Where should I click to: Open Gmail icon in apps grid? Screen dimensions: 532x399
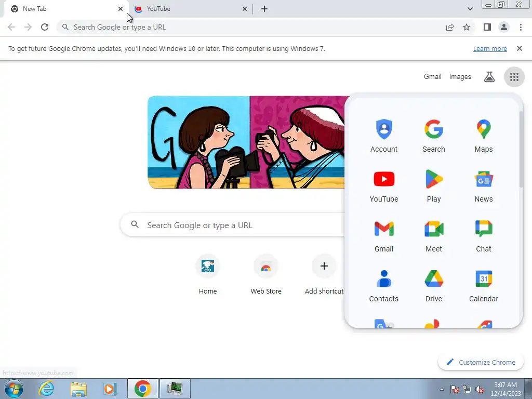384,236
